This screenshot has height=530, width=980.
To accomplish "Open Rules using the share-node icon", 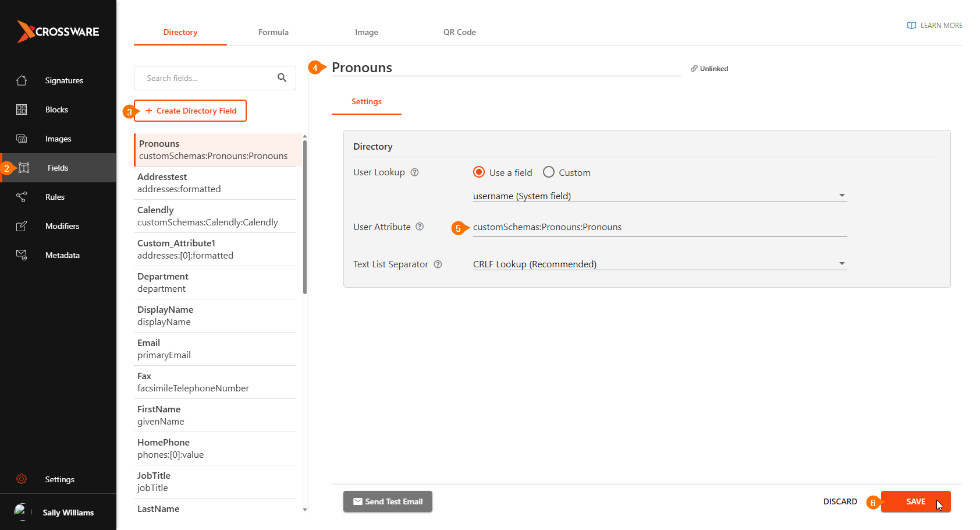I will [x=22, y=197].
